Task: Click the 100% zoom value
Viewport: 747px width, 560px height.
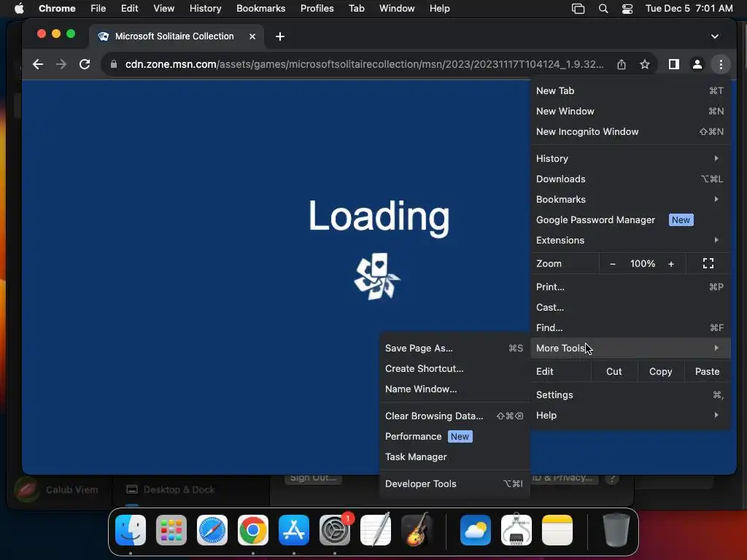Action: point(643,263)
